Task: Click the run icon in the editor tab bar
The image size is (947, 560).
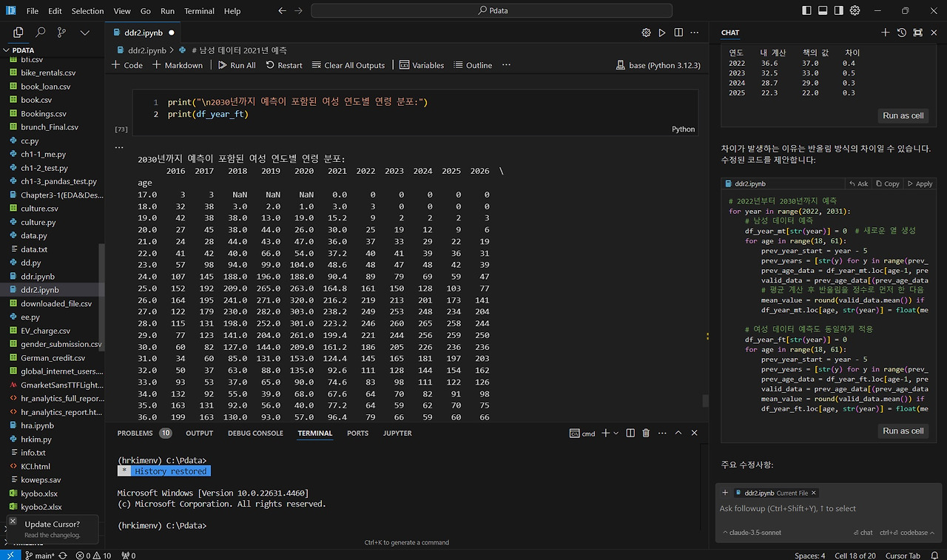Action: point(662,33)
